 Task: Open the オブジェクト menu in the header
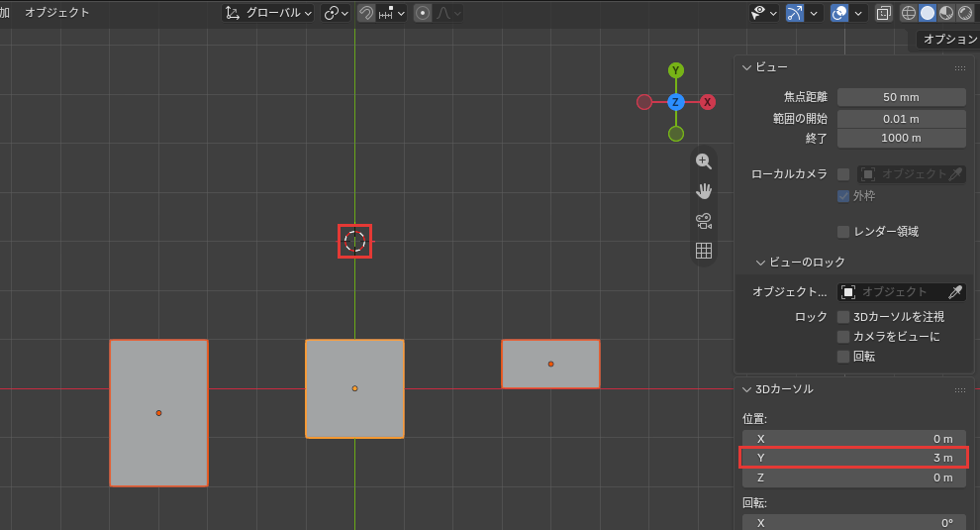point(56,13)
